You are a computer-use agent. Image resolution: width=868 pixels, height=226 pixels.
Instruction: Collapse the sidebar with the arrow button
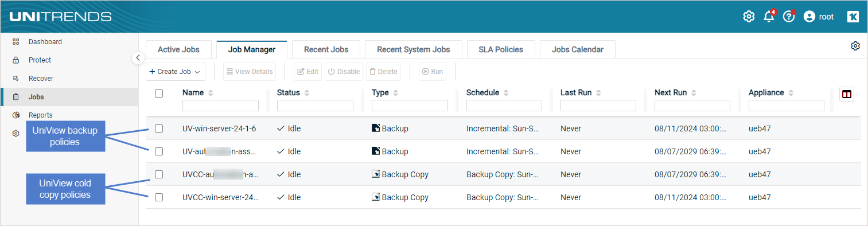pos(138,58)
